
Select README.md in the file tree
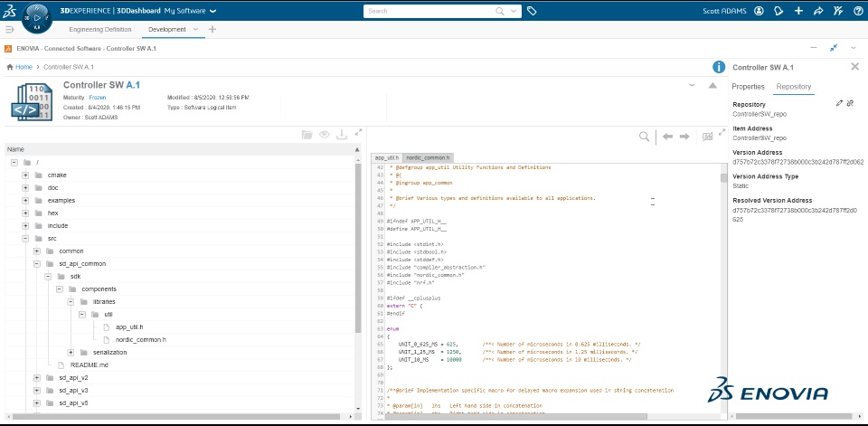89,365
